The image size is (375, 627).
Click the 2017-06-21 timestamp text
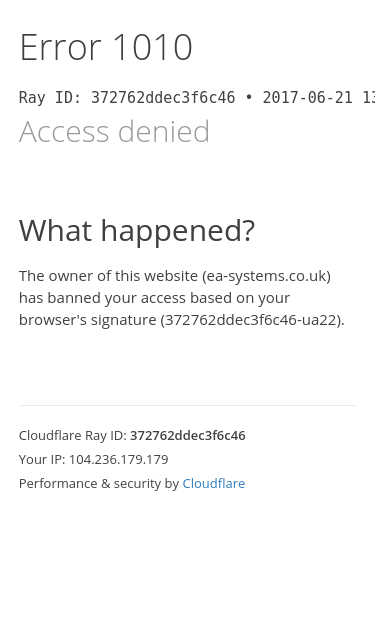[307, 98]
